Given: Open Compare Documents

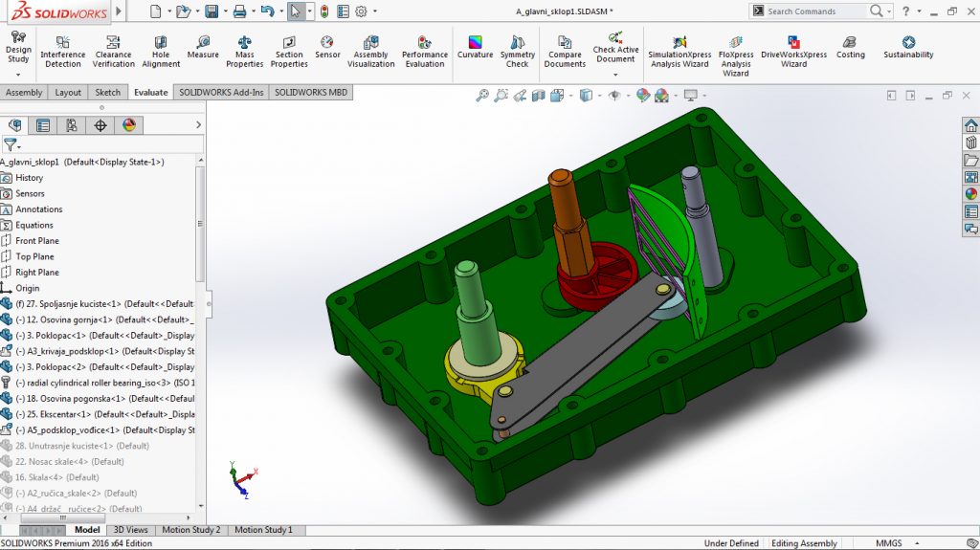Looking at the screenshot, I should (x=565, y=52).
